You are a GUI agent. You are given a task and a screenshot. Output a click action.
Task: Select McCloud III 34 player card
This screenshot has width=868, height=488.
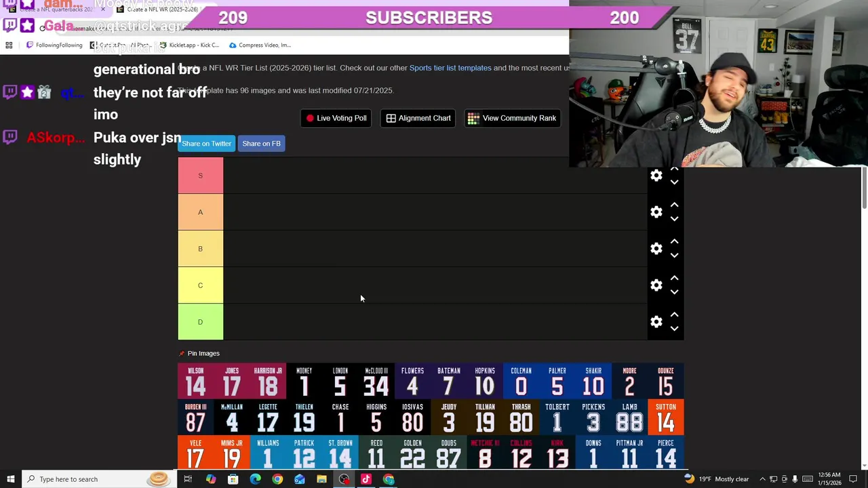tap(376, 381)
